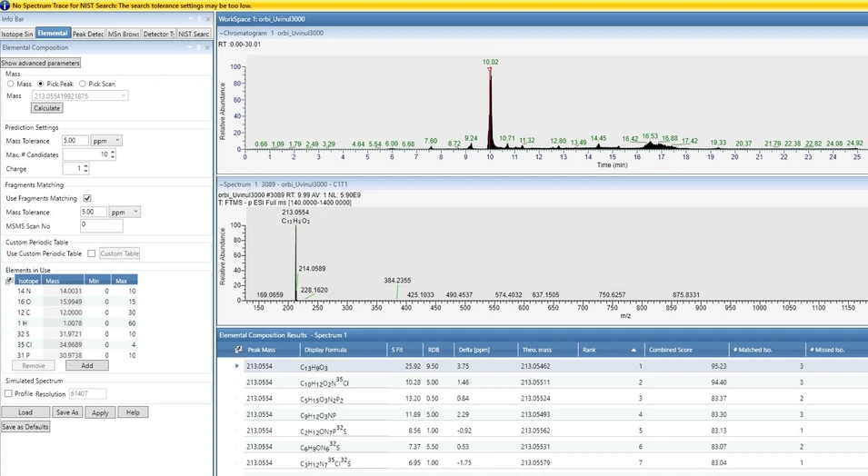Switch to Isotope Simulation tab
The height and width of the screenshot is (476, 868).
[17, 34]
